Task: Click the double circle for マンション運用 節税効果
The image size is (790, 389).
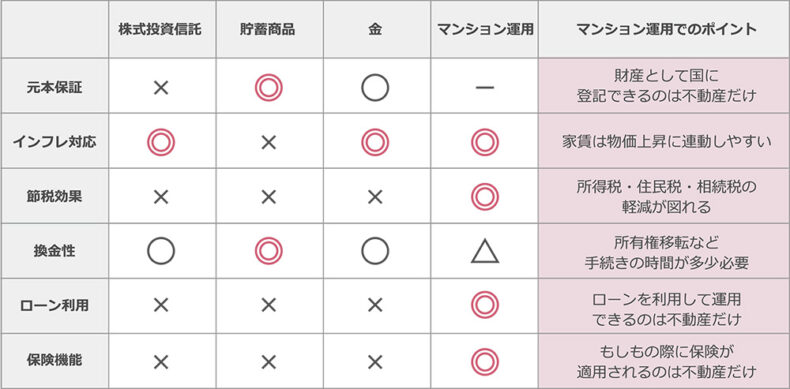Action: pos(485,196)
